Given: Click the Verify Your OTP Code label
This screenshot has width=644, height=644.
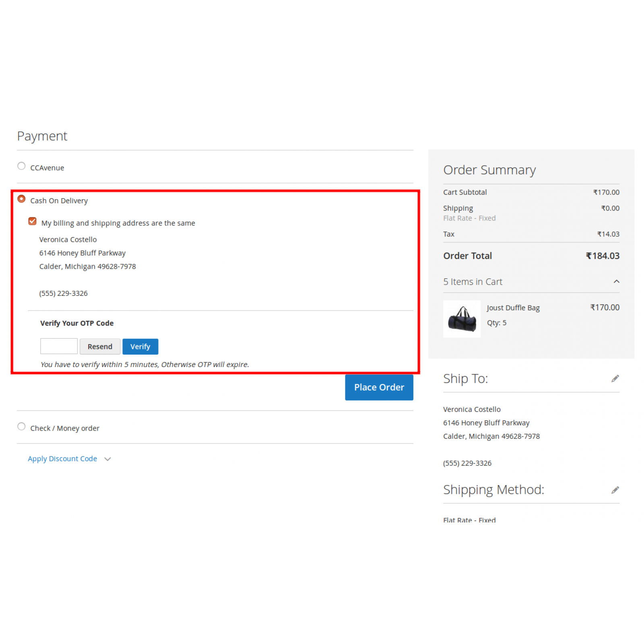Looking at the screenshot, I should 77,323.
